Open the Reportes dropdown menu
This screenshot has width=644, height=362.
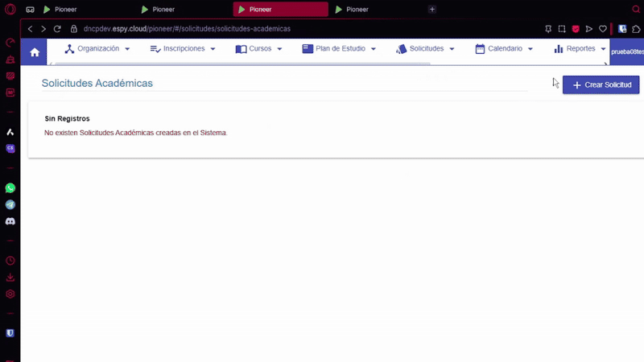[x=580, y=49]
